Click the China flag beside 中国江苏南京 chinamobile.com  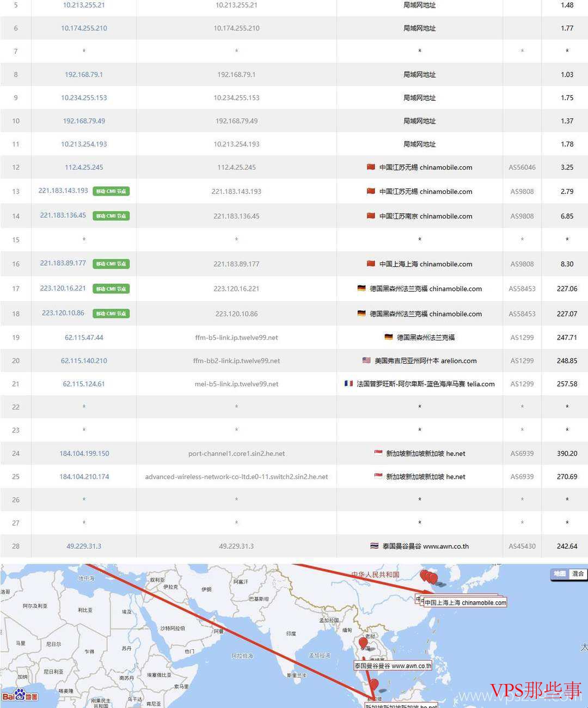[371, 215]
